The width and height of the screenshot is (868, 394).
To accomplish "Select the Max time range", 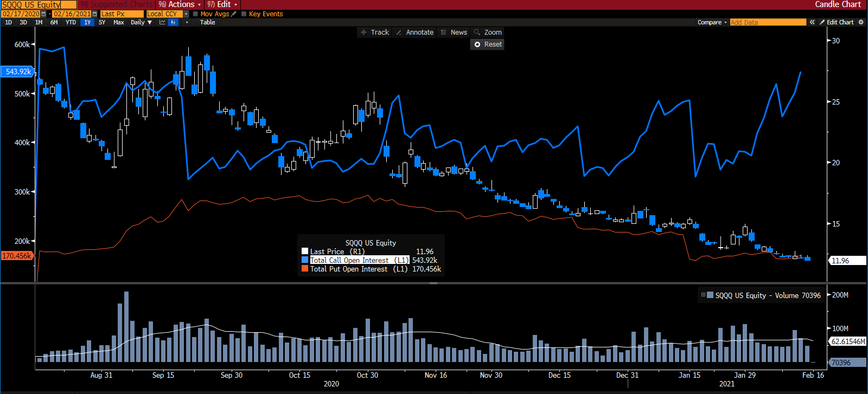I will point(119,22).
